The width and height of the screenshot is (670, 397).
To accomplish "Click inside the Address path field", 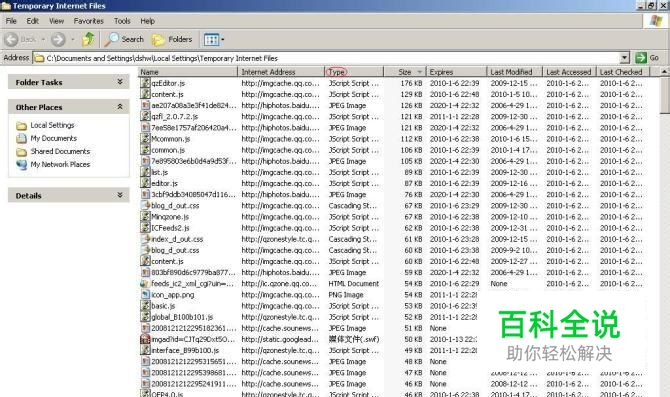I will 326,58.
